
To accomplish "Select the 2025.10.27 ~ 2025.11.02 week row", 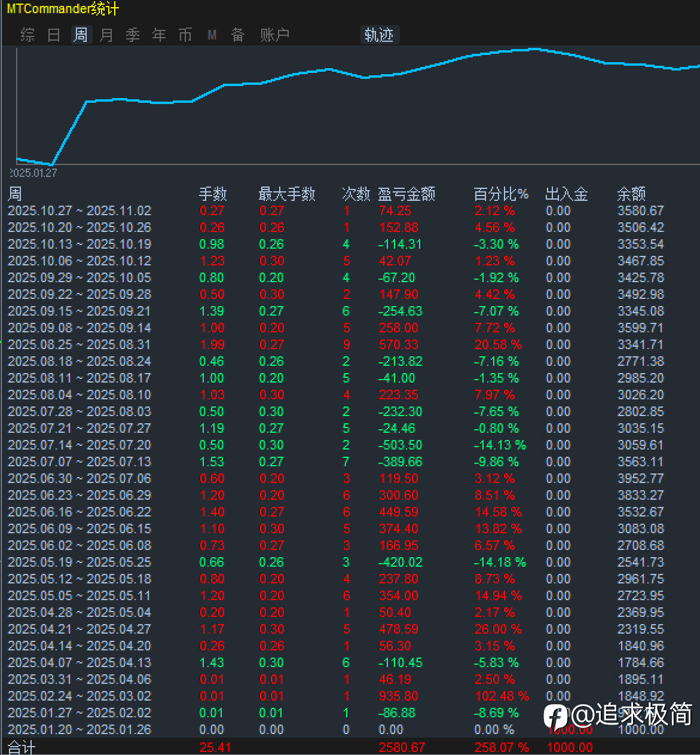I will click(80, 211).
